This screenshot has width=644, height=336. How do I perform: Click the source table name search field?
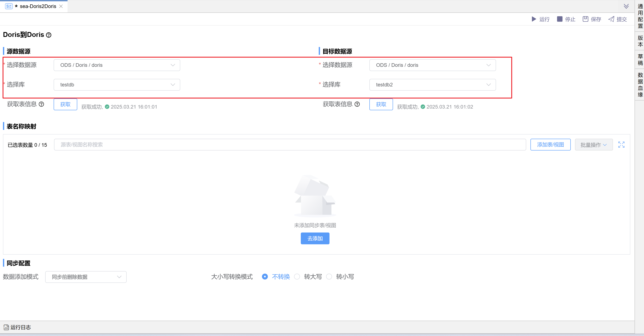(x=290, y=145)
